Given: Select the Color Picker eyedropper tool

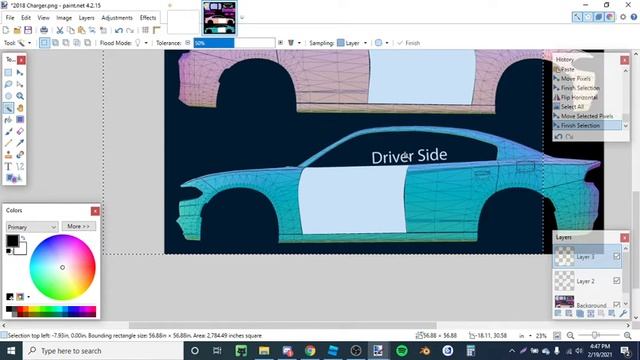Looking at the screenshot, I should click(x=20, y=143).
